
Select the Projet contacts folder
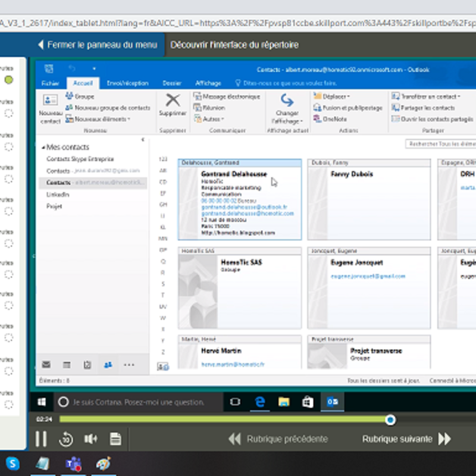(54, 206)
